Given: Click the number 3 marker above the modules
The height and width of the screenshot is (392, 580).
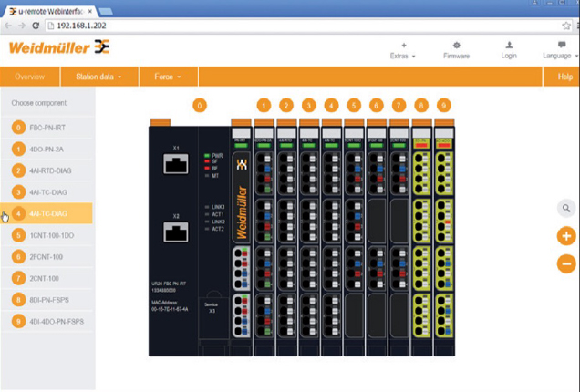Looking at the screenshot, I should 309,106.
